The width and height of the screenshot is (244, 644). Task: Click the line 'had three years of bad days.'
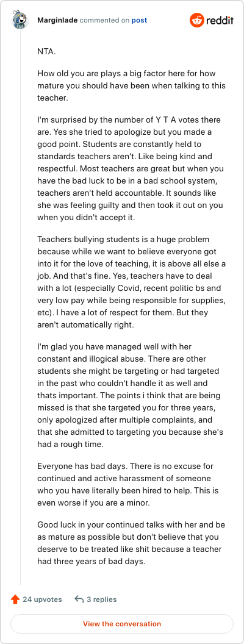91,560
